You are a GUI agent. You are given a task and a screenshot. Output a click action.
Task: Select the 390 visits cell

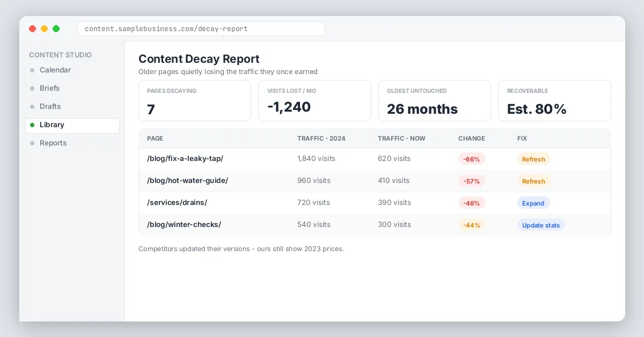[394, 203]
